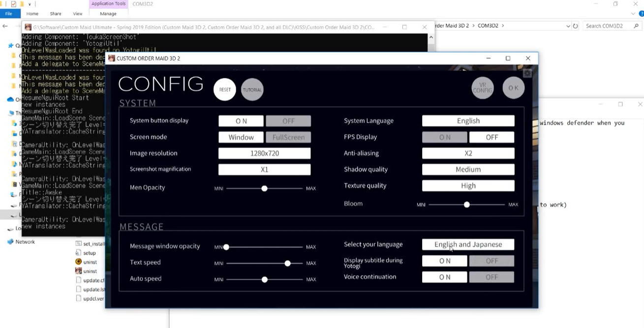Expand the Explorer ribbon chevron
Viewport: 644px width, 328px height.
tap(634, 14)
